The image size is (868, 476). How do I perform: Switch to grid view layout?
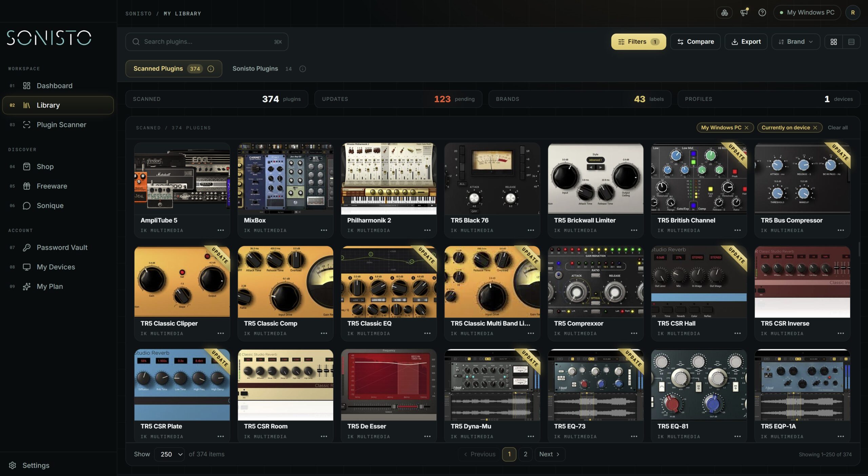click(833, 42)
